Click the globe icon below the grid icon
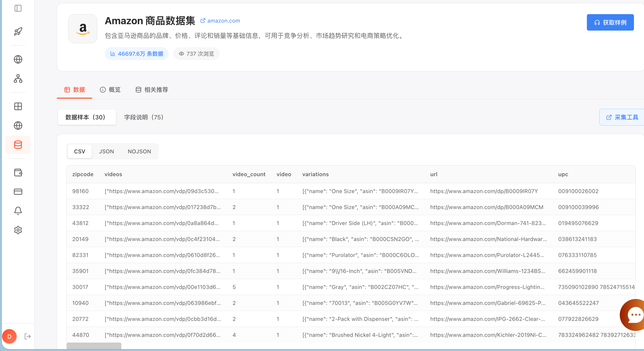Viewport: 644px width, 351px height. coord(18,126)
